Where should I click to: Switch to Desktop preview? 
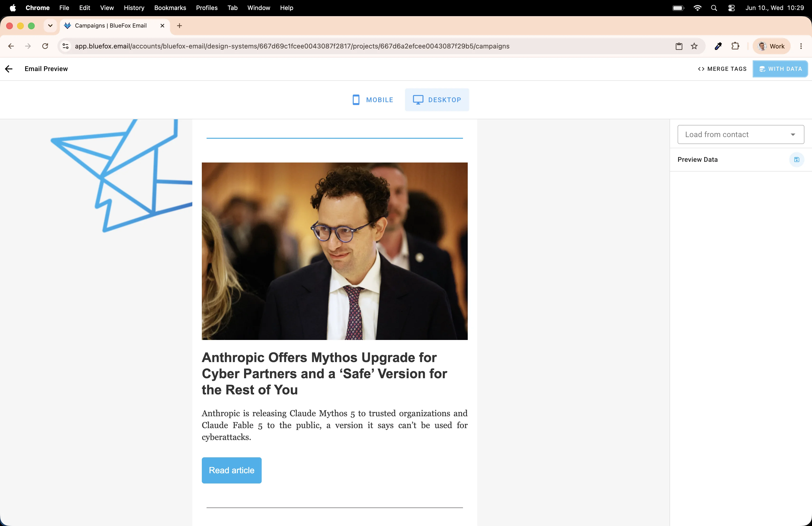[437, 100]
